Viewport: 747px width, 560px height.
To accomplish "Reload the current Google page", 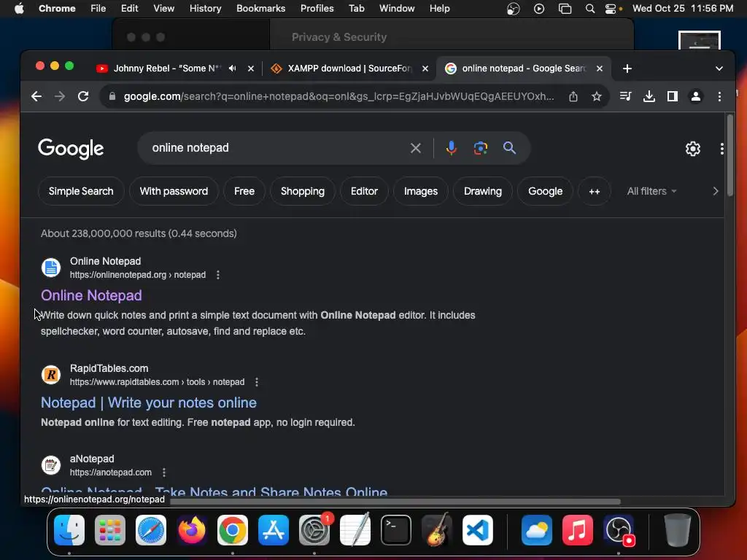I will pyautogui.click(x=83, y=97).
